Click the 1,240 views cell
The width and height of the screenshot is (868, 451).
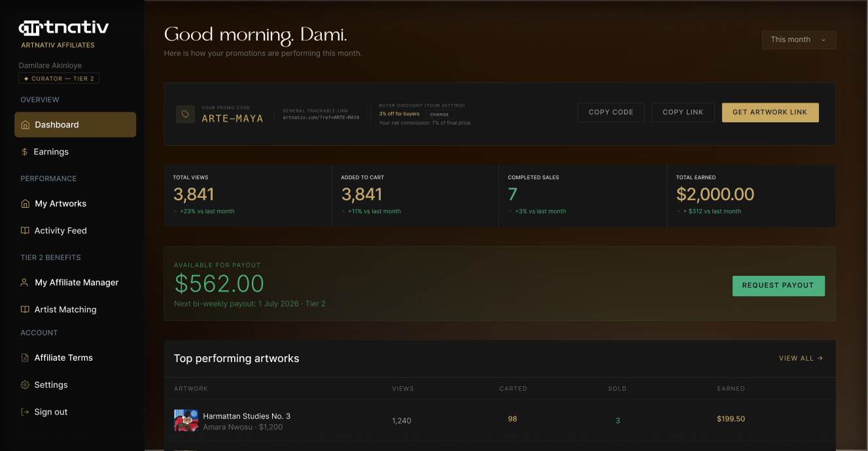[402, 421]
